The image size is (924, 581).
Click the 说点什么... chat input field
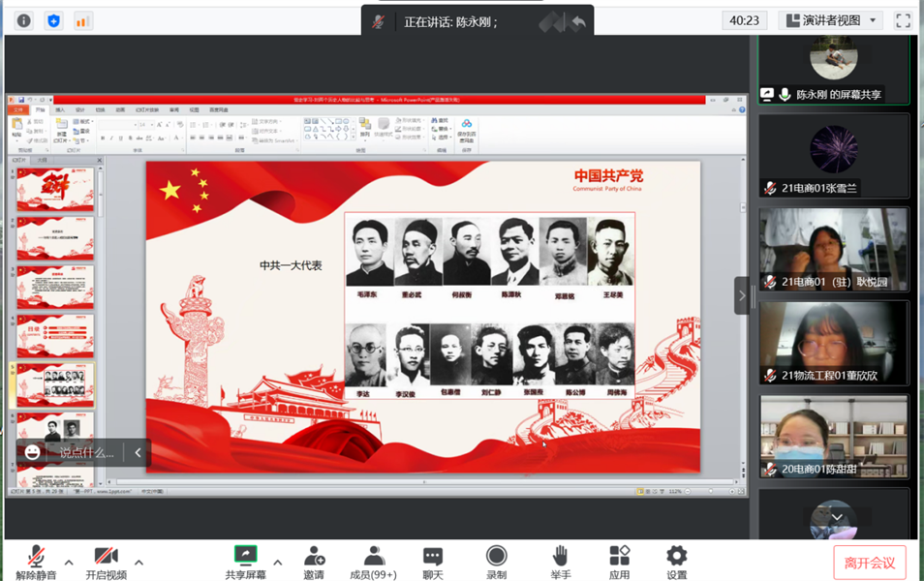pos(86,452)
